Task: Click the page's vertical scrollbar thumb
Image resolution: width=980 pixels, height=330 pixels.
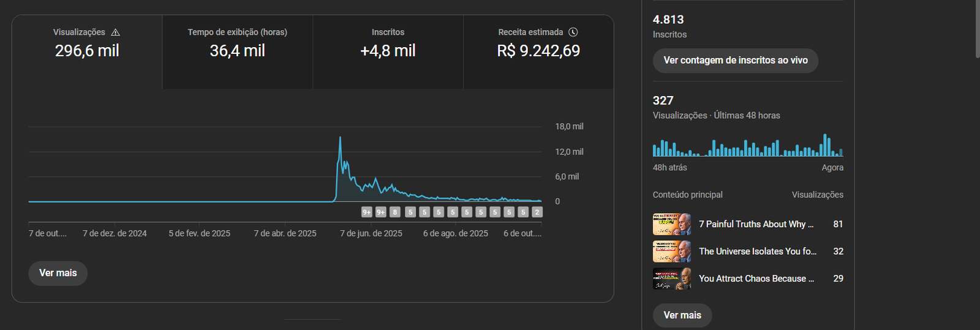Action: [x=977, y=28]
